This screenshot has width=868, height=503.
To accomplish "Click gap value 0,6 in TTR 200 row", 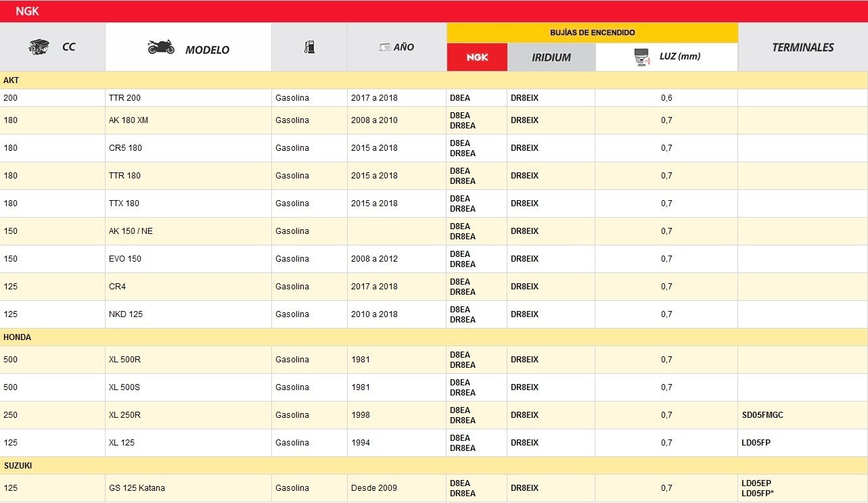I will tap(666, 98).
